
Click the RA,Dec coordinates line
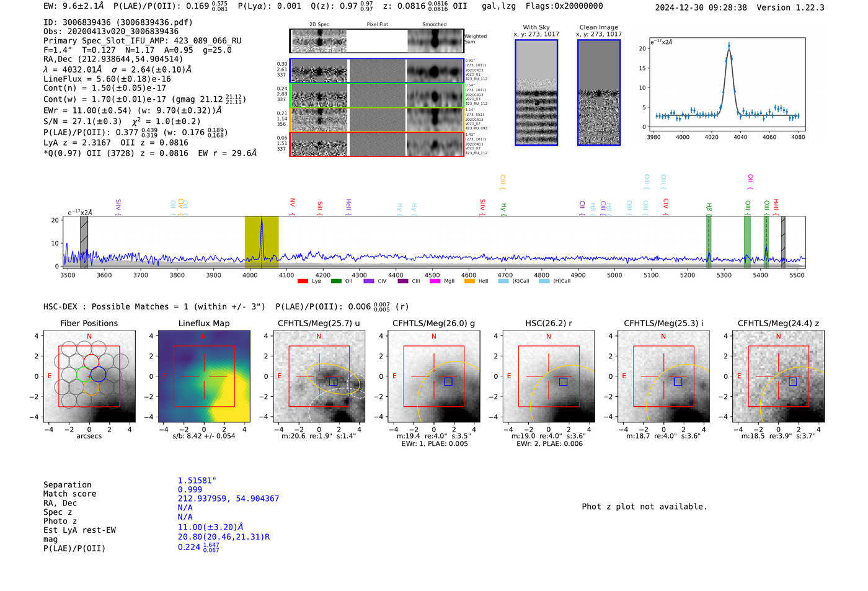[113, 59]
